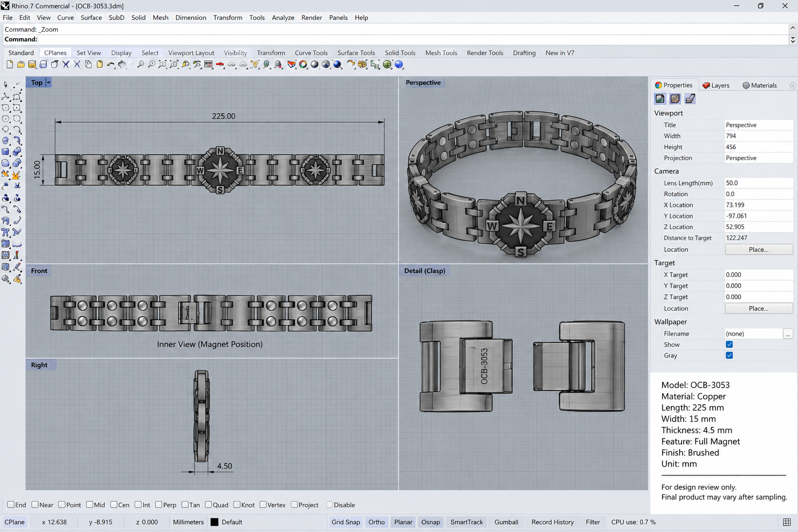
Task: Open the Top viewport title dropdown arrow
Action: [48, 83]
